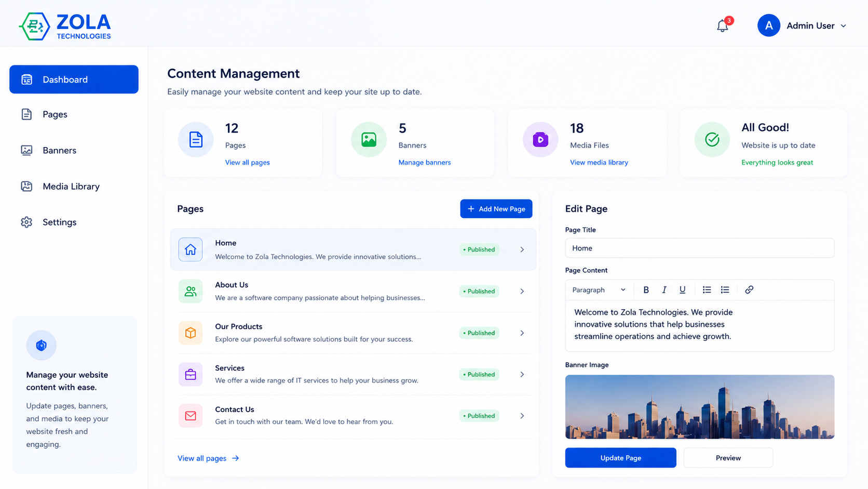The image size is (868, 489).
Task: Toggle underline formatting
Action: (682, 290)
